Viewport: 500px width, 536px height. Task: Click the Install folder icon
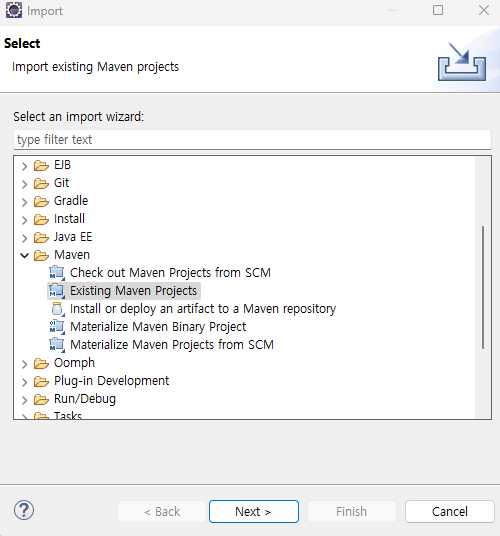click(x=41, y=219)
